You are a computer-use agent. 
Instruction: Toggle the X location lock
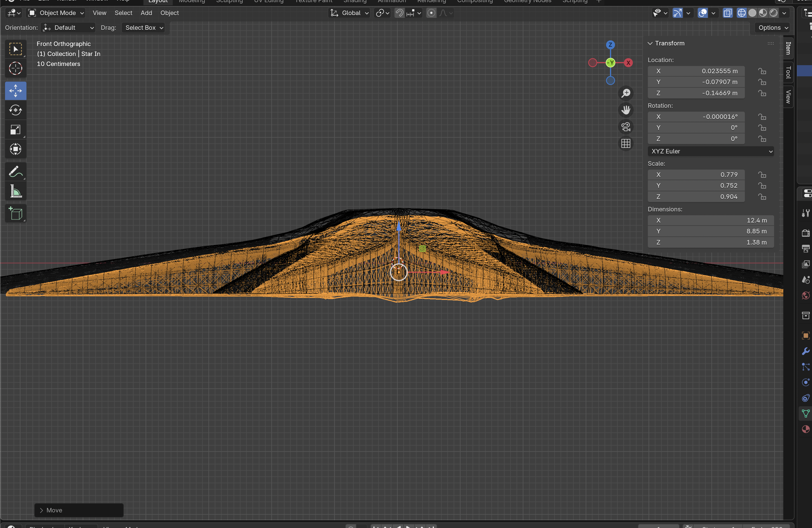coord(762,71)
